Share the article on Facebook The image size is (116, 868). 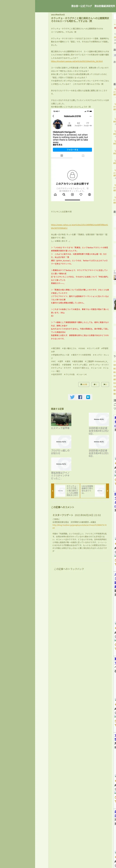pos(80,397)
